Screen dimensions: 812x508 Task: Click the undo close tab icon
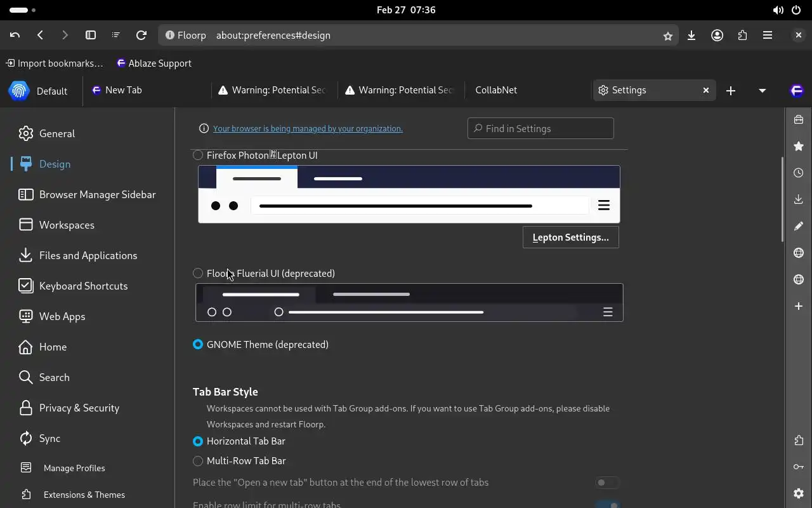[x=15, y=36]
